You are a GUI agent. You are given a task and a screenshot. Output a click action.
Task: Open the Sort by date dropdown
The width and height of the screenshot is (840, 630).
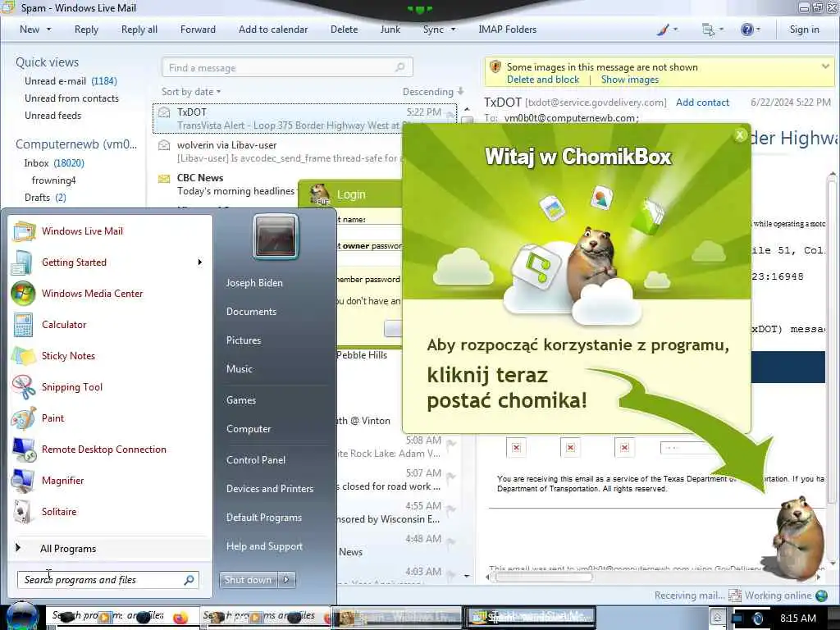tap(191, 92)
